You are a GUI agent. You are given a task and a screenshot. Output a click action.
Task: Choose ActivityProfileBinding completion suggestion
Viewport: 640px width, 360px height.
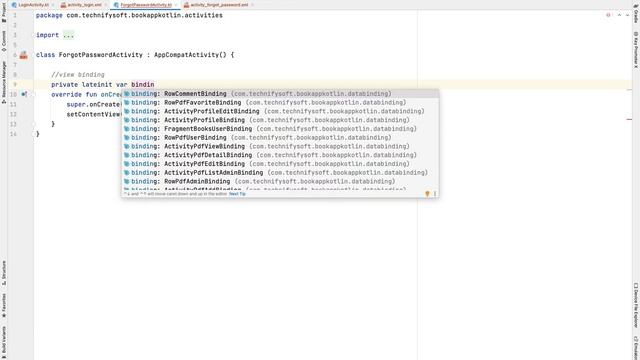tap(280, 120)
